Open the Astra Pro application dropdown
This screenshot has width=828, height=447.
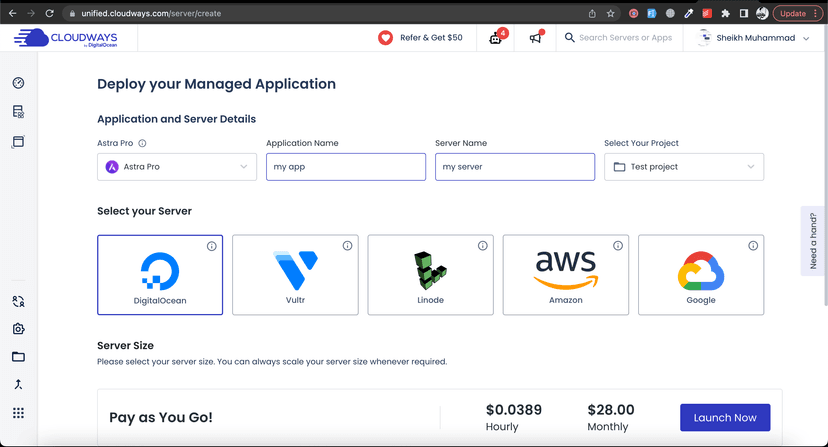[177, 167]
